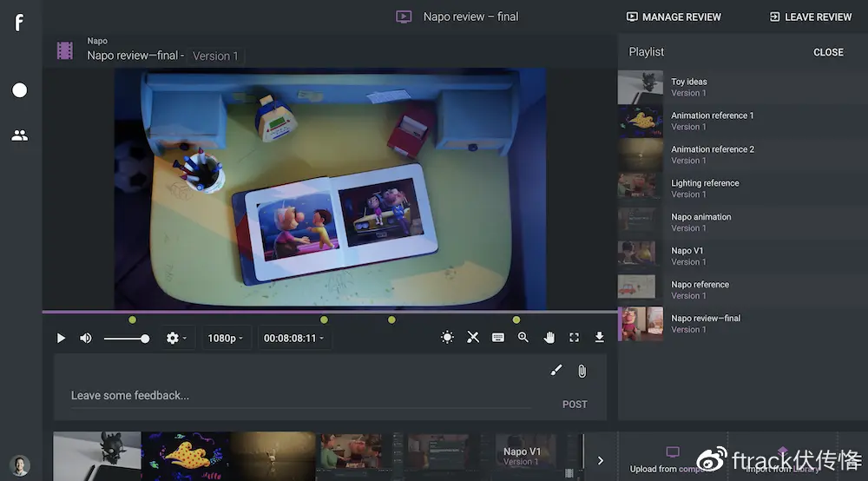The image size is (868, 481).
Task: Toggle the brightness sun icon
Action: pos(447,337)
